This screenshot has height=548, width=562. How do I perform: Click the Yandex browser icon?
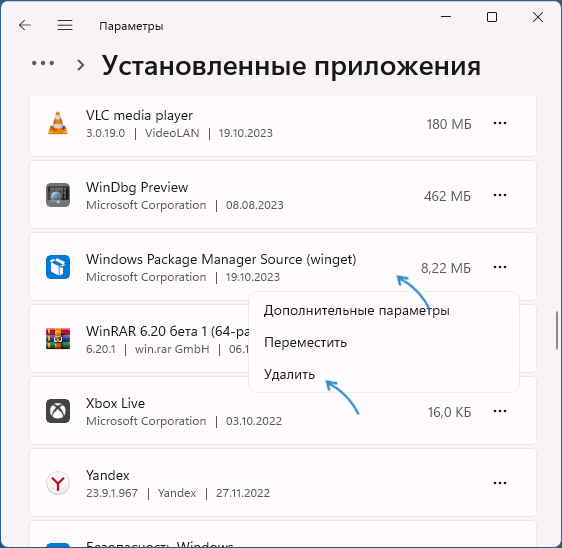point(58,483)
